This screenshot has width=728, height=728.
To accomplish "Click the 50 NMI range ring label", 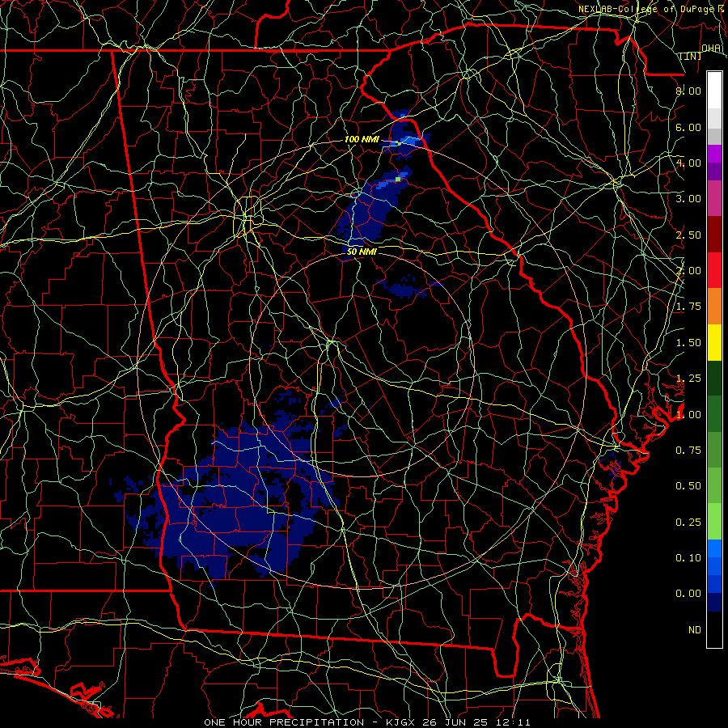I will [362, 252].
